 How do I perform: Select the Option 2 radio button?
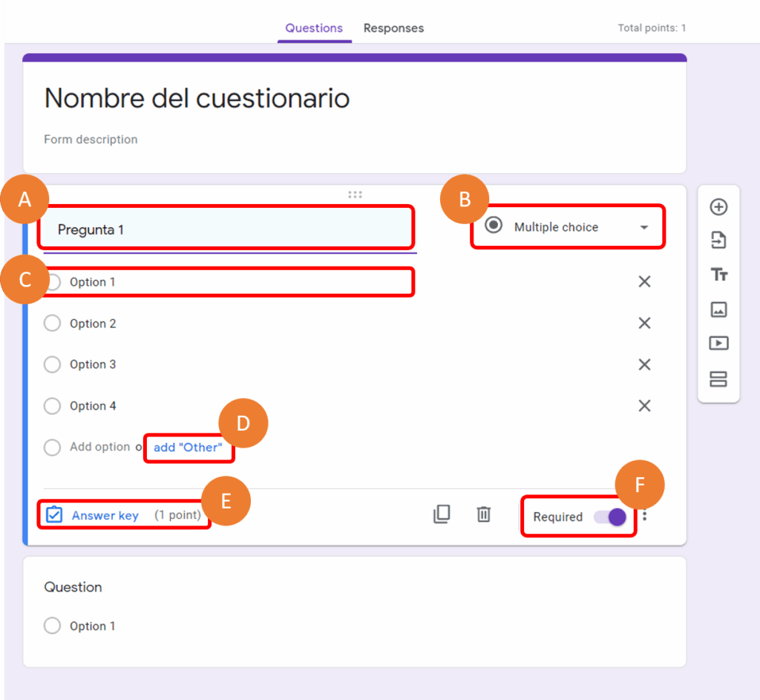52,324
